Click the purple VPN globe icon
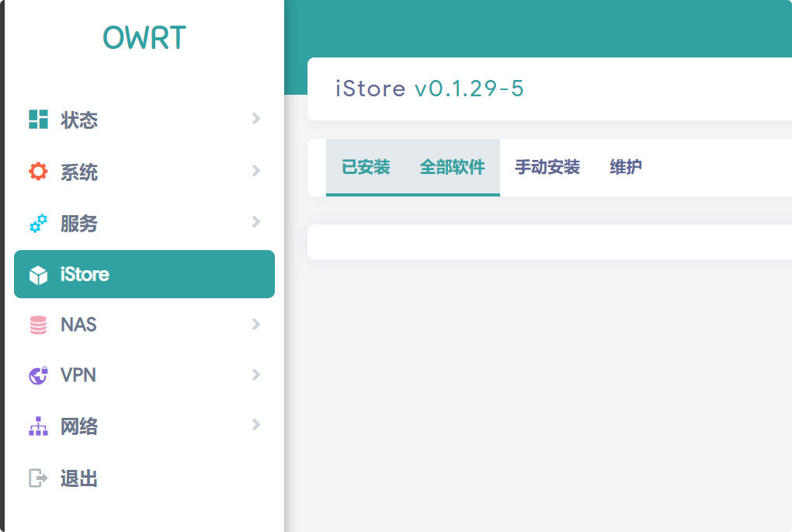This screenshot has width=792, height=532. (x=38, y=375)
